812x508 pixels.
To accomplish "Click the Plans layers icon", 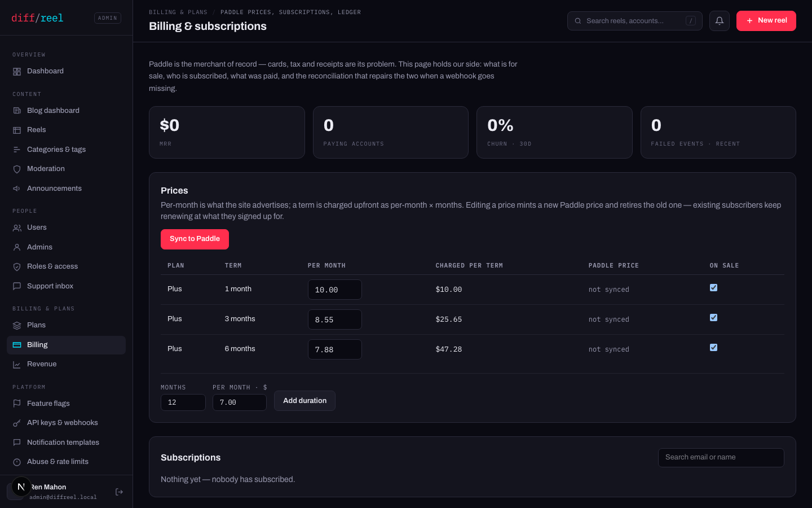I will point(17,326).
